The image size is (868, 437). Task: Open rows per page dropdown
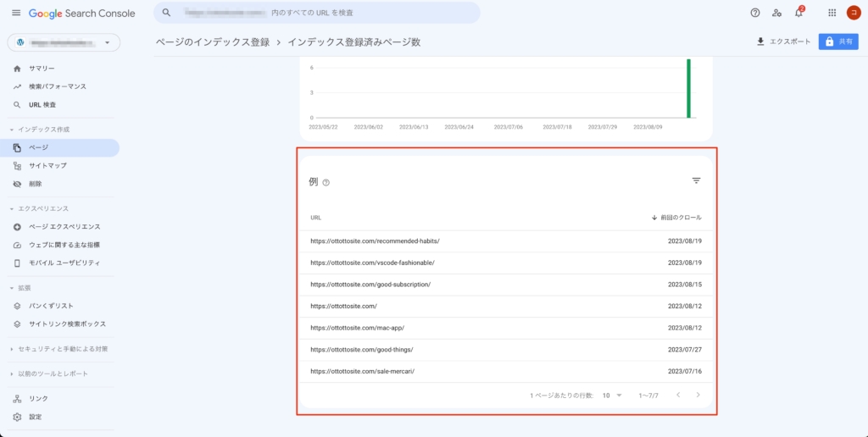[x=612, y=396]
